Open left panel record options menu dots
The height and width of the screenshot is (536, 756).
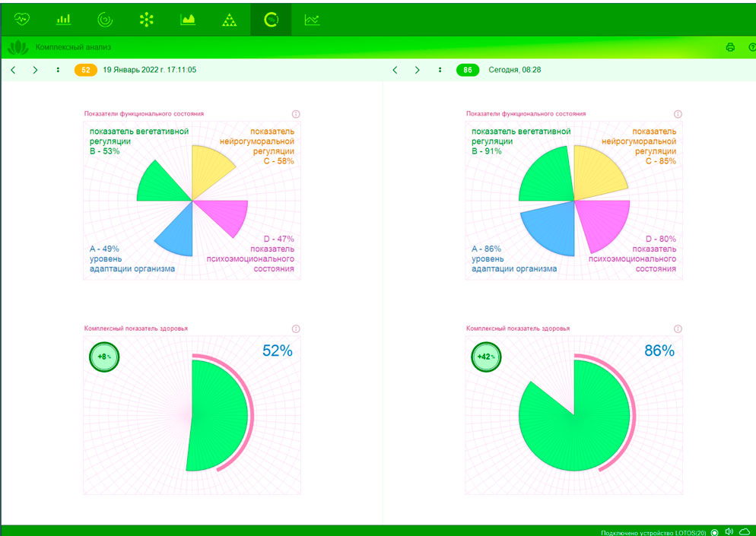coord(58,70)
